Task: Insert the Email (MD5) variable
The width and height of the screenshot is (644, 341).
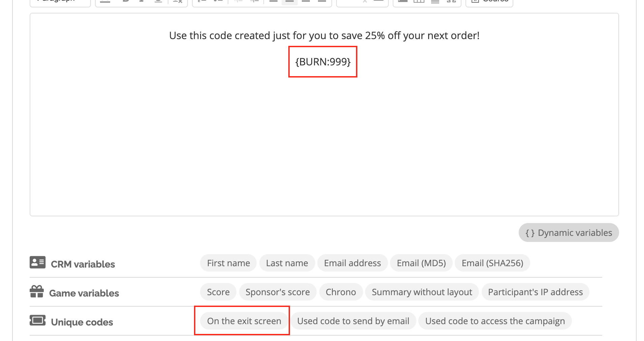Action: pos(421,263)
